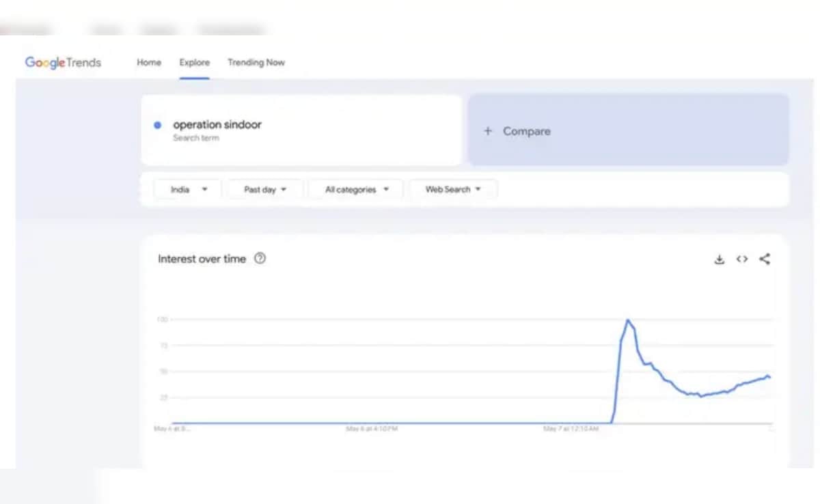Go to the Home tab
The image size is (820, 504).
coord(149,63)
